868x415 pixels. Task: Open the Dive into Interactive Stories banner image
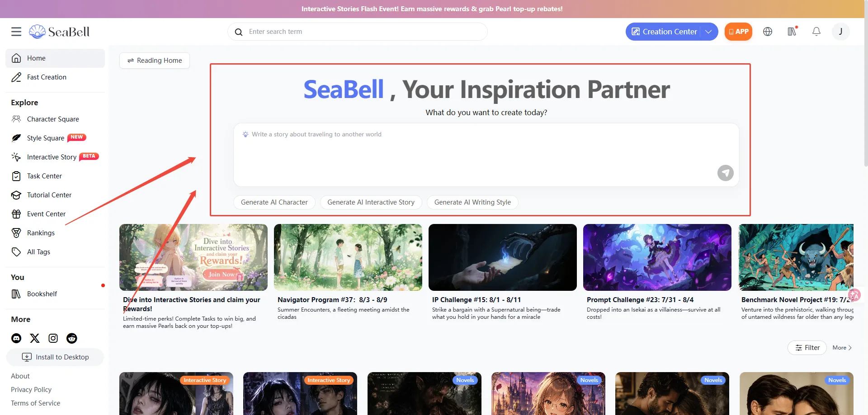coord(193,257)
